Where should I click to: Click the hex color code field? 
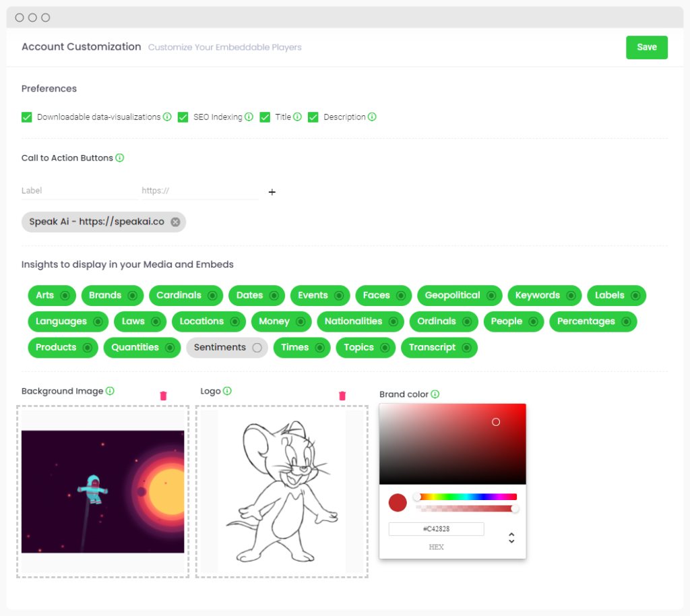[x=436, y=529]
